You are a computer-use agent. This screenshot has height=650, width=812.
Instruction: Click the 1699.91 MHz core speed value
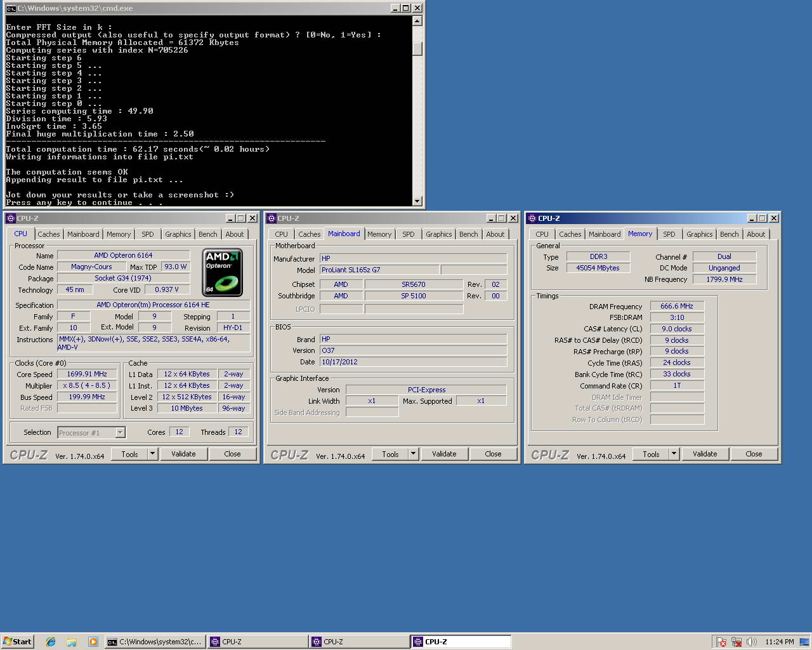(87, 374)
